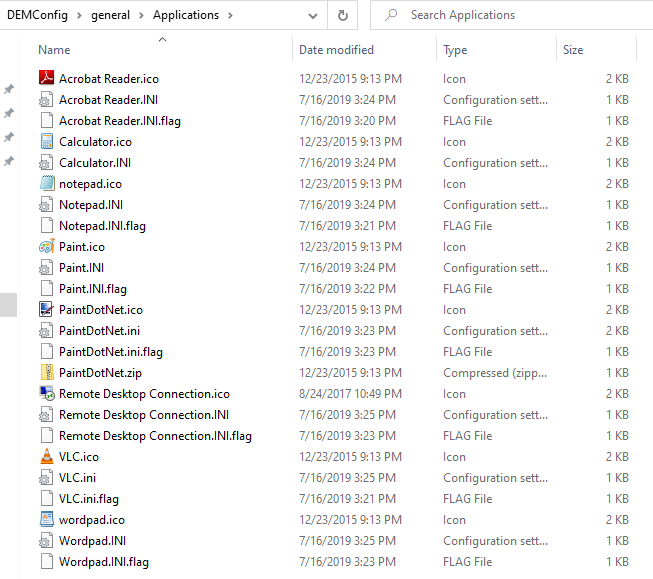Image resolution: width=653 pixels, height=579 pixels.
Task: Click the Type column header
Action: pos(455,50)
